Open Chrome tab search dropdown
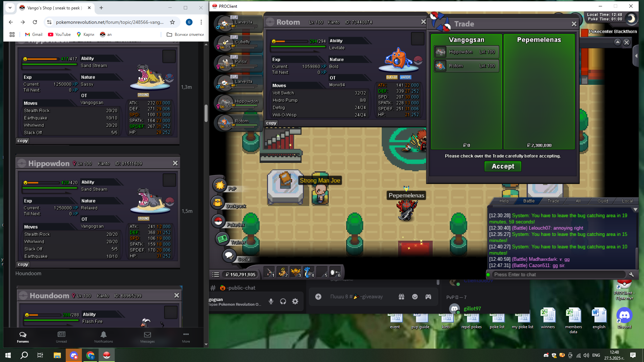The height and width of the screenshot is (362, 644). (10, 8)
